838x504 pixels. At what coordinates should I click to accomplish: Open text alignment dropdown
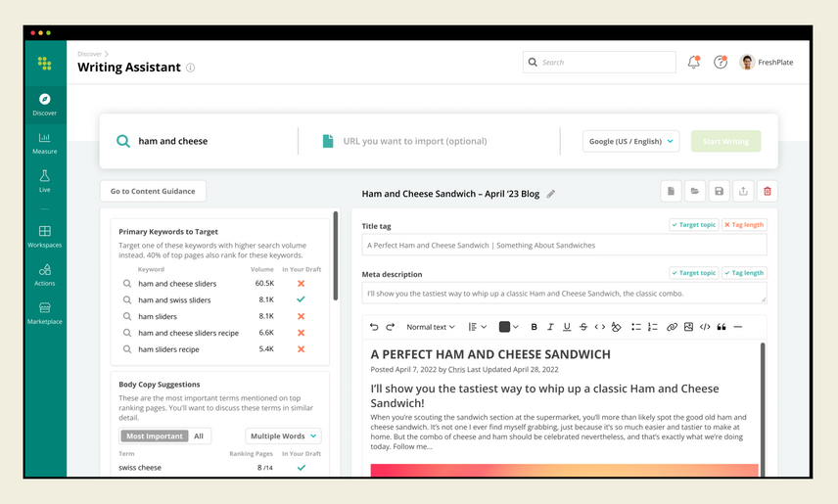pyautogui.click(x=478, y=327)
